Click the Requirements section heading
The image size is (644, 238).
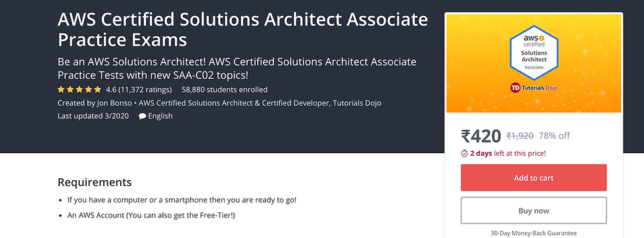(95, 182)
